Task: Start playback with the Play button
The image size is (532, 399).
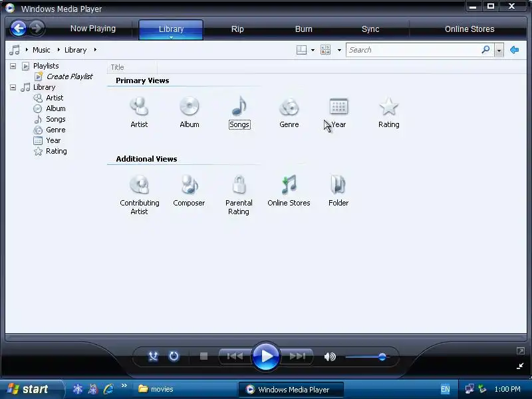Action: pos(265,356)
